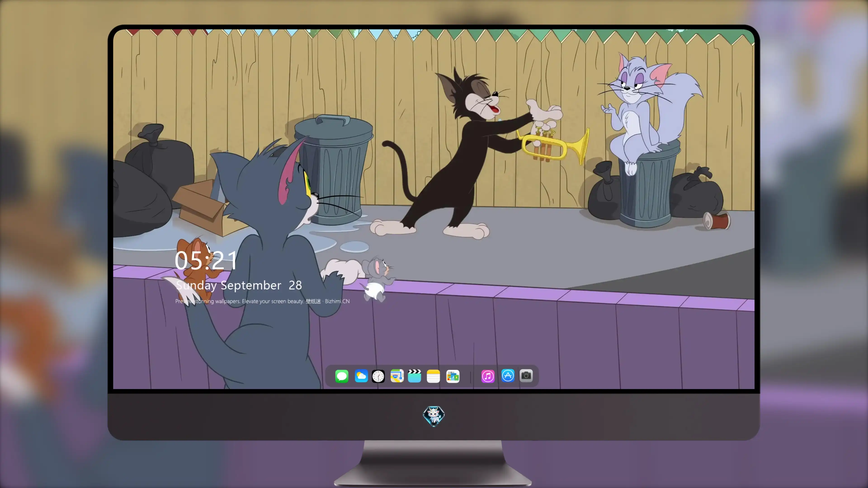Launch the pink iTunes Store music icon

pos(488,376)
